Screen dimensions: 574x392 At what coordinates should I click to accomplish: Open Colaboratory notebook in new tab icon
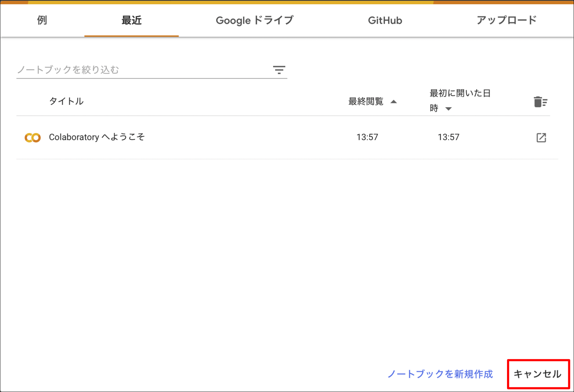pyautogui.click(x=541, y=137)
